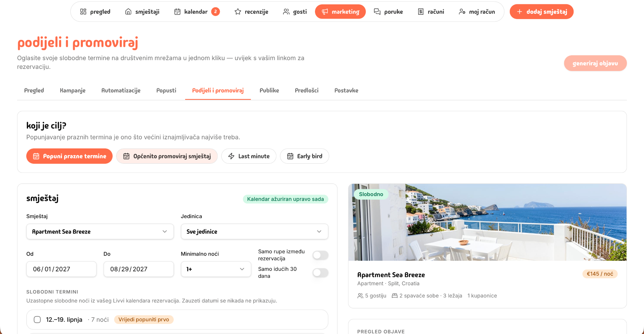Switch to the Automatizacije tab
644x334 pixels.
pos(121,90)
